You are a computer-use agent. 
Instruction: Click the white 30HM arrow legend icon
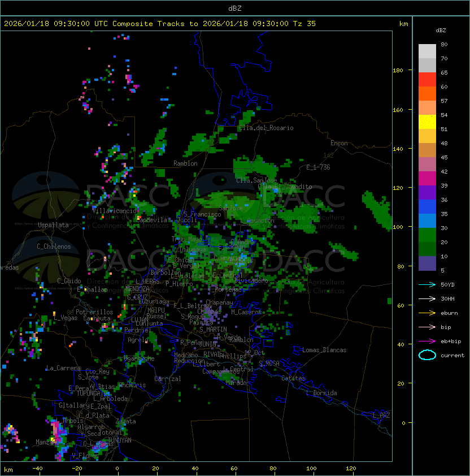(x=427, y=298)
